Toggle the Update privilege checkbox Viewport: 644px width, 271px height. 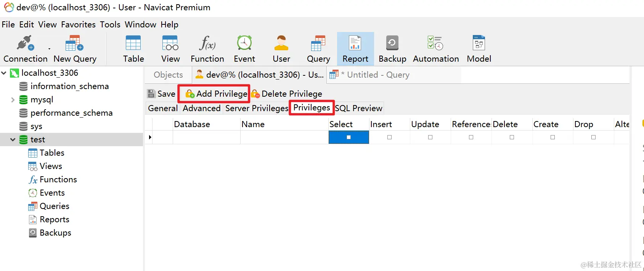[430, 137]
